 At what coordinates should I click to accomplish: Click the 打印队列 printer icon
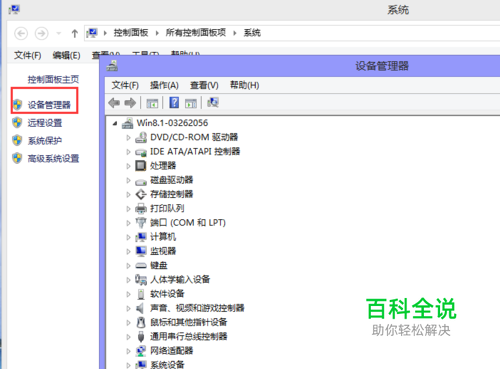141,208
